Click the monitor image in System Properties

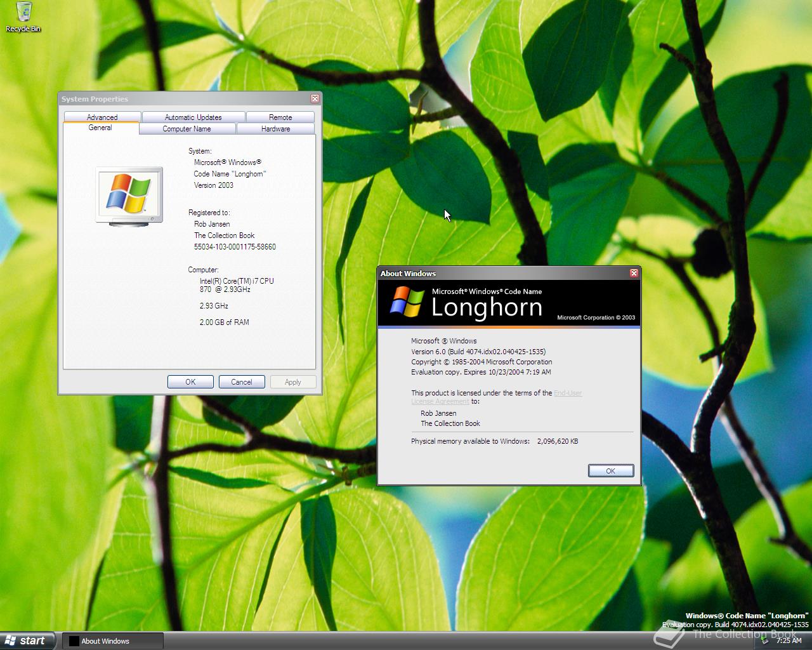tap(129, 197)
